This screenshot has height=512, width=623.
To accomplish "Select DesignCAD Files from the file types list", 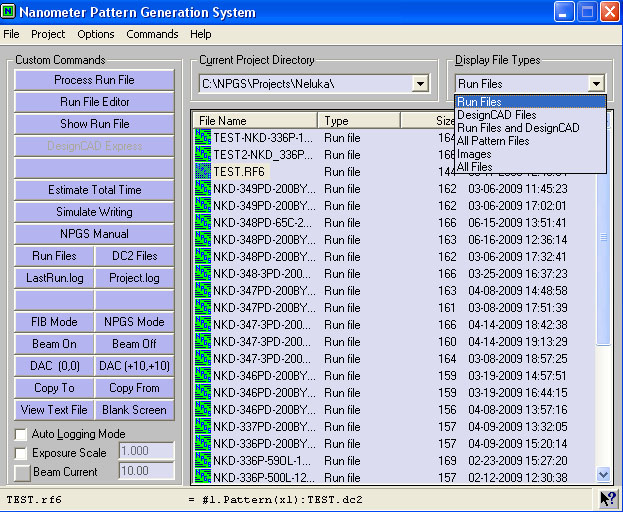I will (x=497, y=115).
